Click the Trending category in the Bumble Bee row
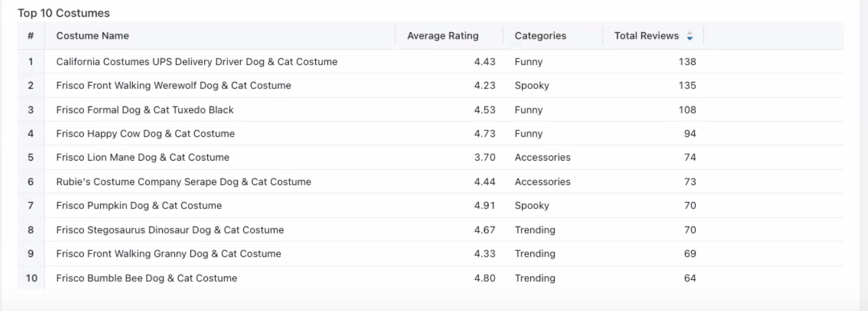 coord(535,278)
